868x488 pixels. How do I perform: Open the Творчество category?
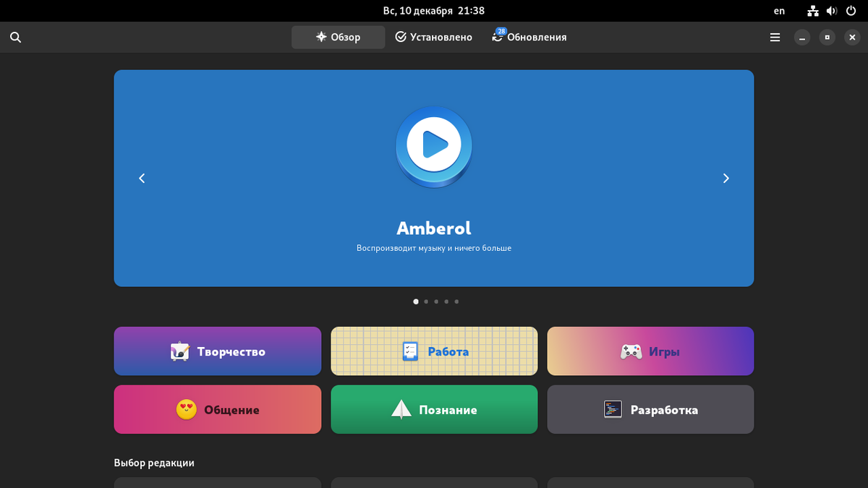217,351
